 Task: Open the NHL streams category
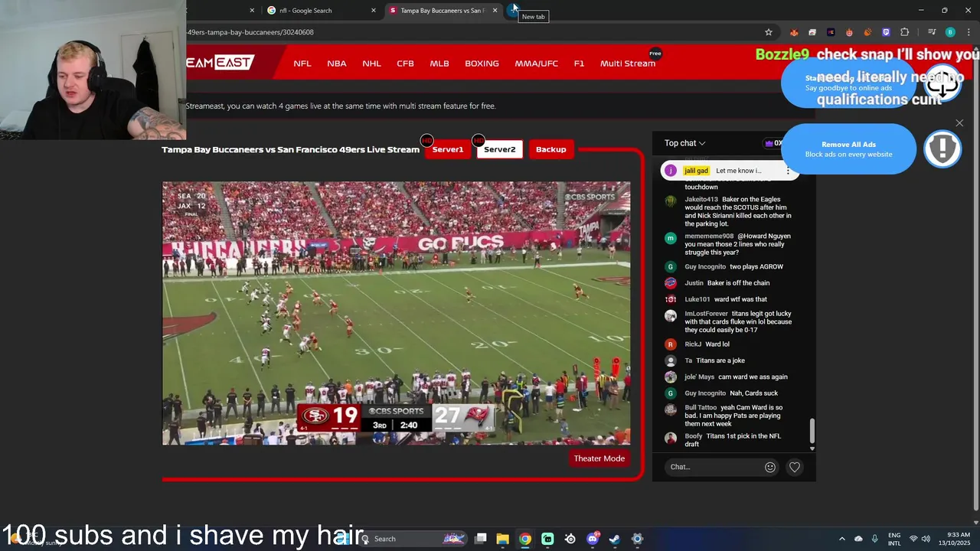pyautogui.click(x=371, y=64)
